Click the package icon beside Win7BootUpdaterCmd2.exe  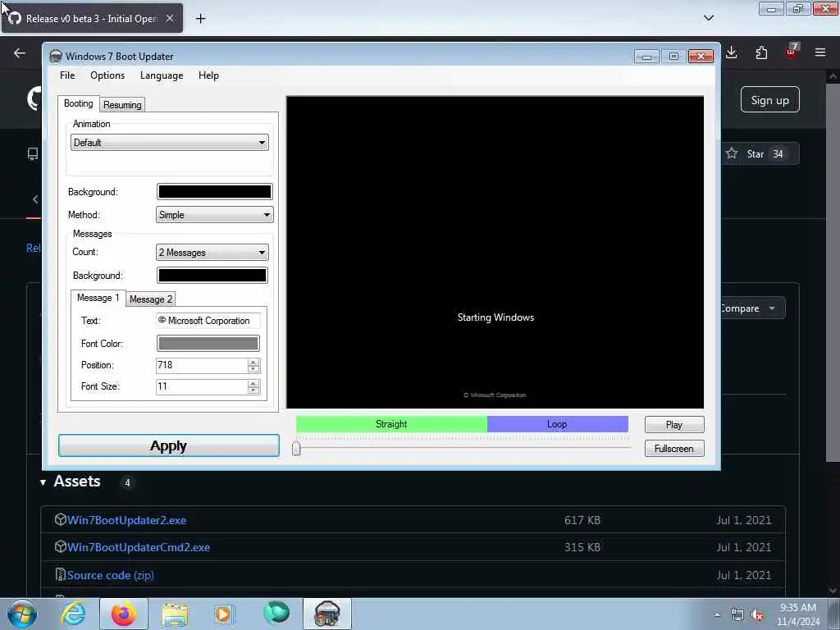(60, 547)
